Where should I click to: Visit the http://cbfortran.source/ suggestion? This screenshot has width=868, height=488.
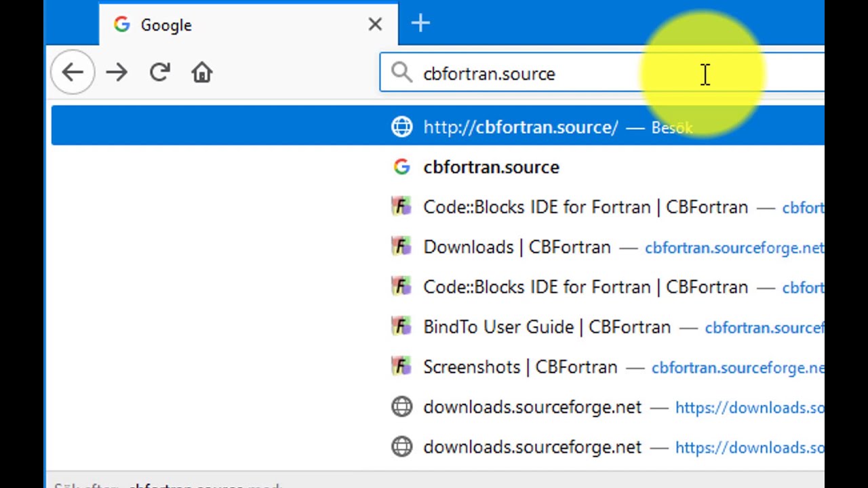pos(438,127)
